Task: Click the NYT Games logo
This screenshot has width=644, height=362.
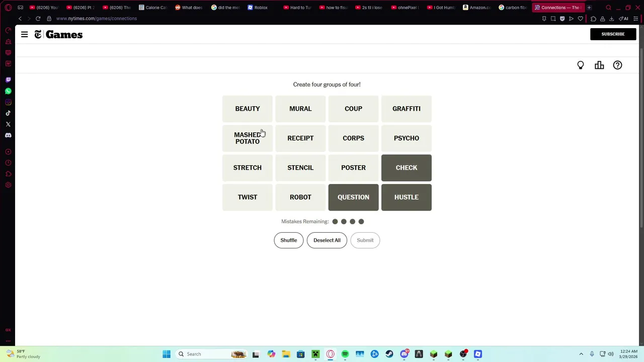Action: click(58, 35)
